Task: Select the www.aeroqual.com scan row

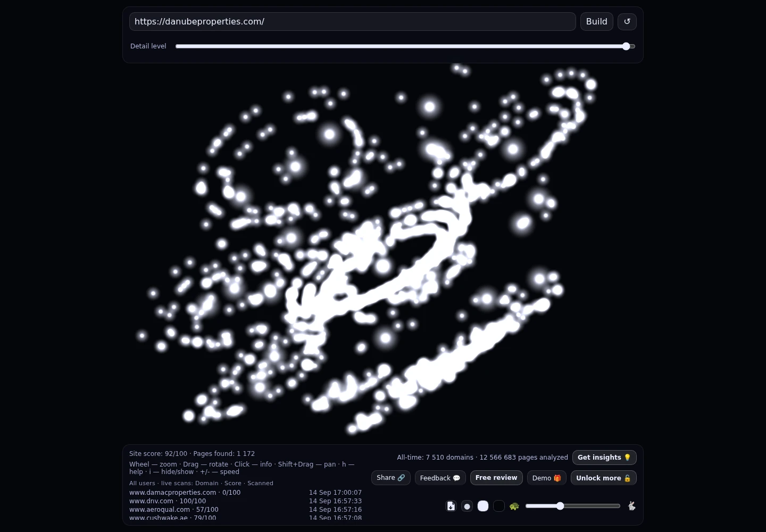Action: tap(245, 510)
